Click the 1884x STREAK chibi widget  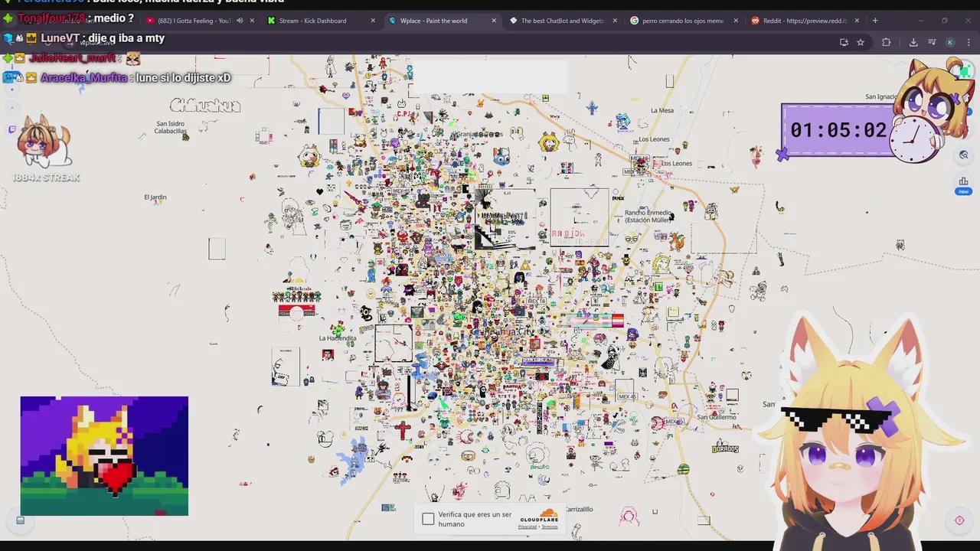46,149
